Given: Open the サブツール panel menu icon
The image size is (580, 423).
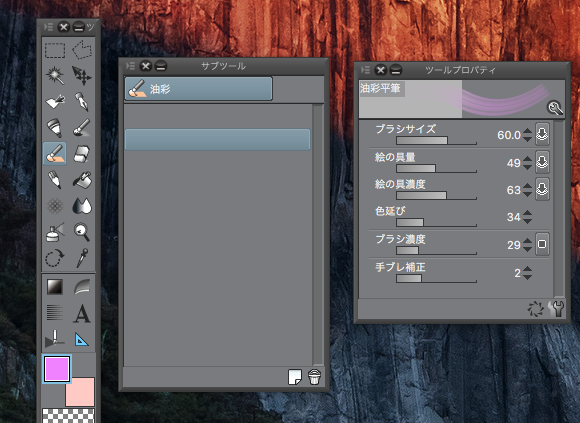Looking at the screenshot, I should tap(130, 66).
